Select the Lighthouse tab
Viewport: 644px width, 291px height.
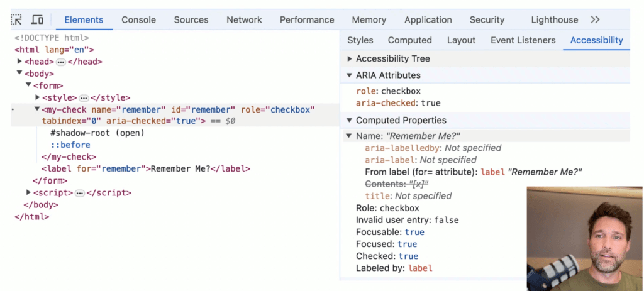pyautogui.click(x=555, y=19)
